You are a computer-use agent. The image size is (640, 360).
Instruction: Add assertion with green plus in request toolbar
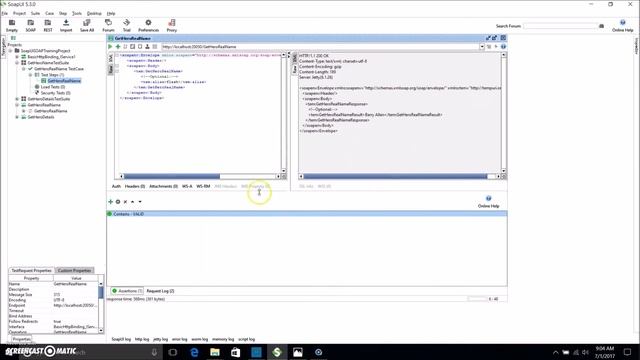(x=118, y=47)
